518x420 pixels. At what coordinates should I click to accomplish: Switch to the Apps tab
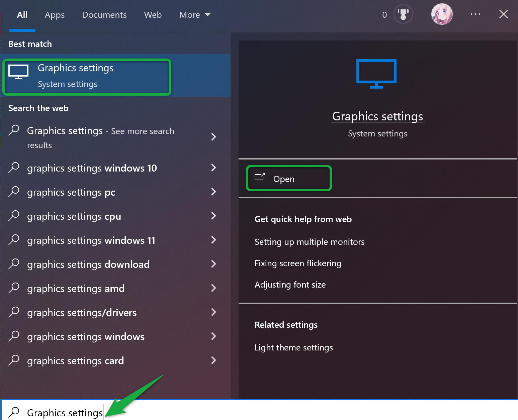(55, 15)
